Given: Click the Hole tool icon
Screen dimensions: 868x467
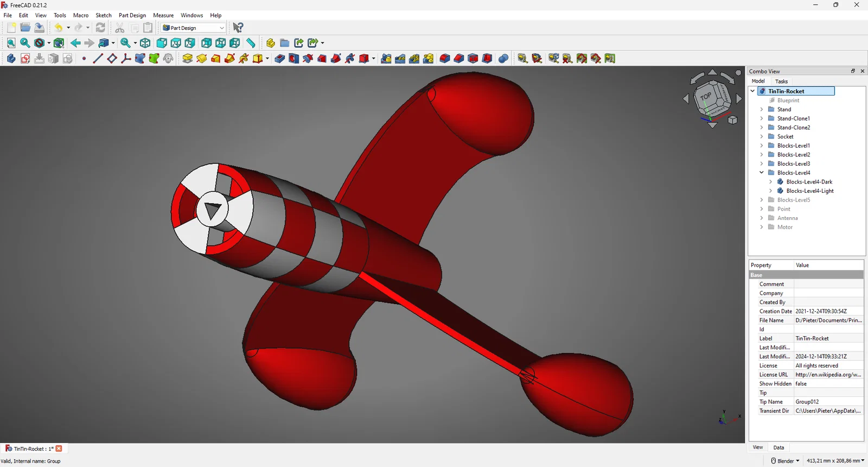Looking at the screenshot, I should [x=293, y=59].
